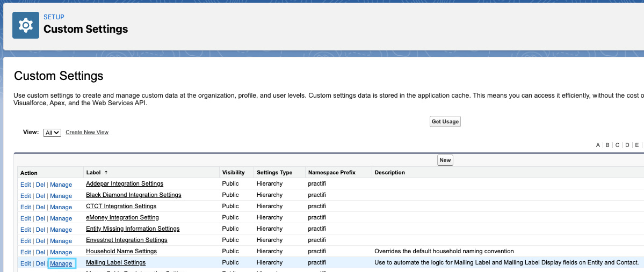
Task: Click the Setup gear icon
Action: (x=25, y=25)
